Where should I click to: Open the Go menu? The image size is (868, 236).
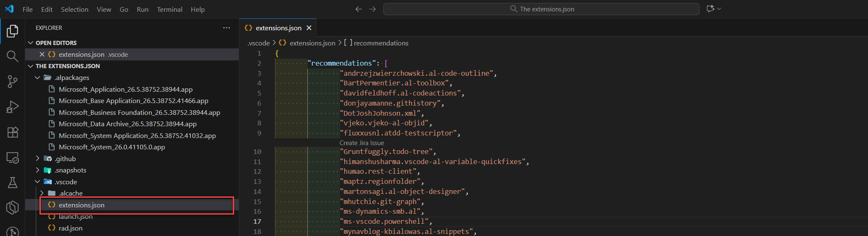coord(124,9)
